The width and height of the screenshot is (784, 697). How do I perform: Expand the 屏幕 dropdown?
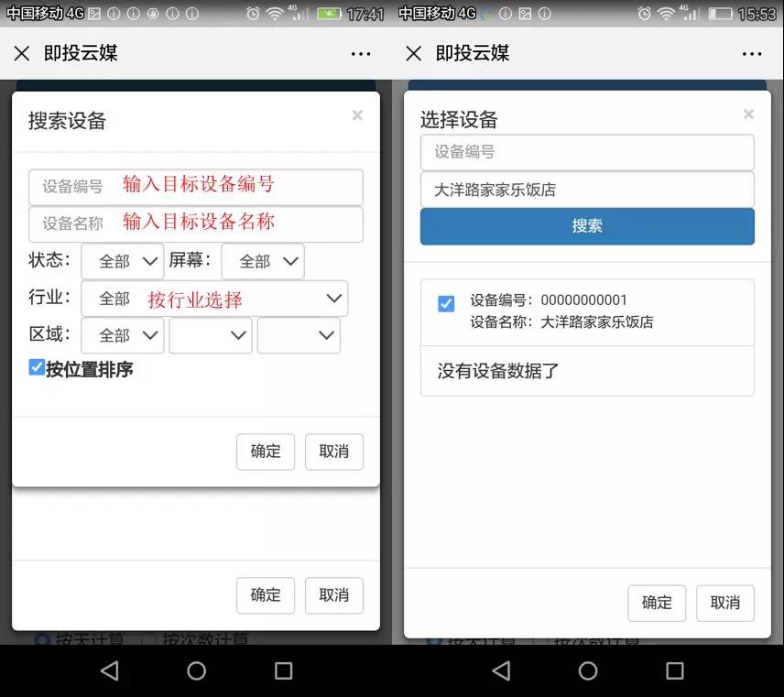click(263, 261)
